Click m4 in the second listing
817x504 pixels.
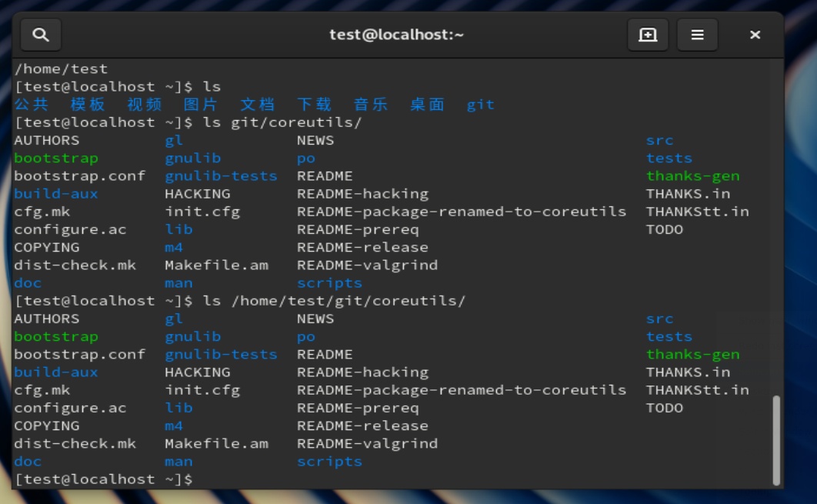174,426
